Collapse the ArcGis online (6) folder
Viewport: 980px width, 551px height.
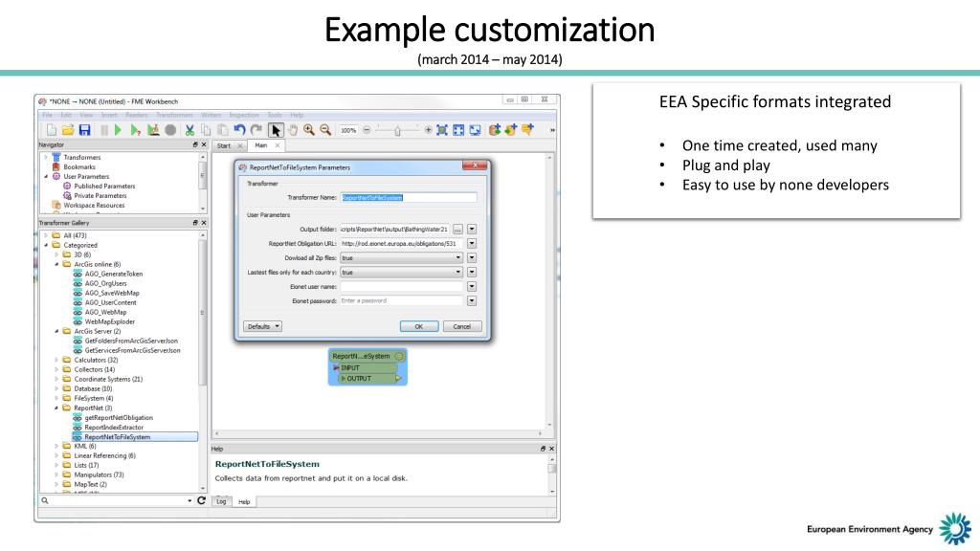56,264
